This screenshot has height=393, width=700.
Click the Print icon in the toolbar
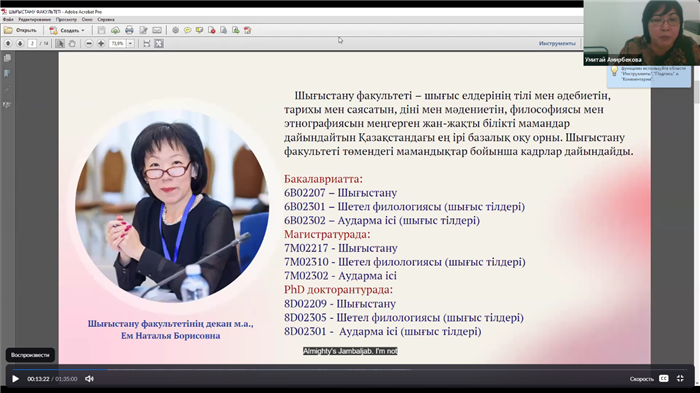point(129,30)
